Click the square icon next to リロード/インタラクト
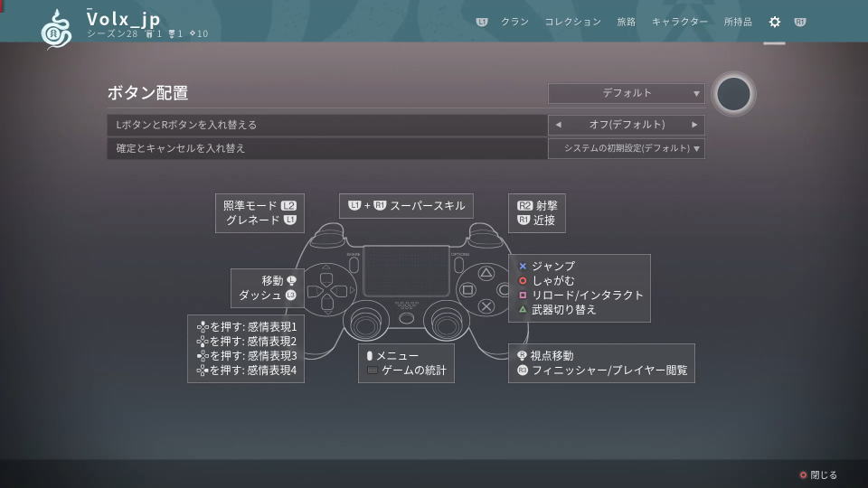868x488 pixels. pos(523,295)
